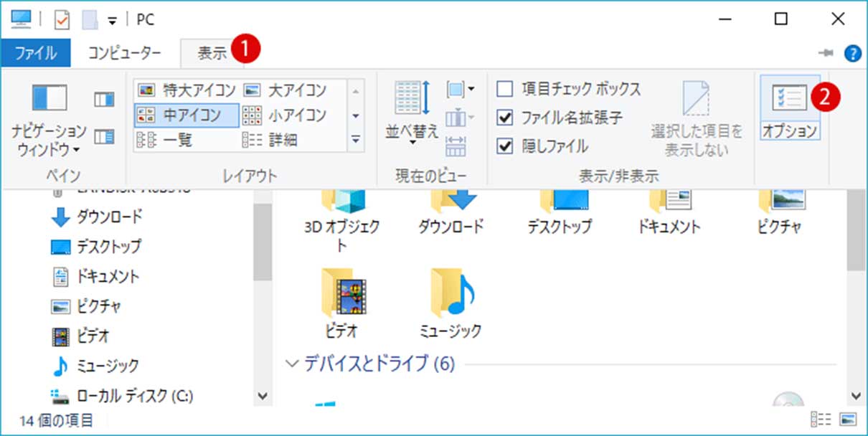This screenshot has width=868, height=436.
Task: Maximize the PC window
Action: tap(783, 19)
